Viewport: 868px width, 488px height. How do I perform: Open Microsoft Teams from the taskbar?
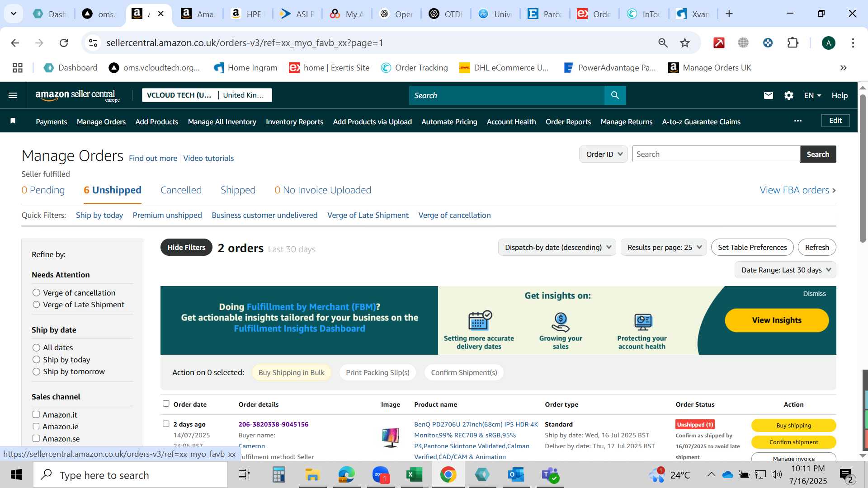[x=550, y=475]
